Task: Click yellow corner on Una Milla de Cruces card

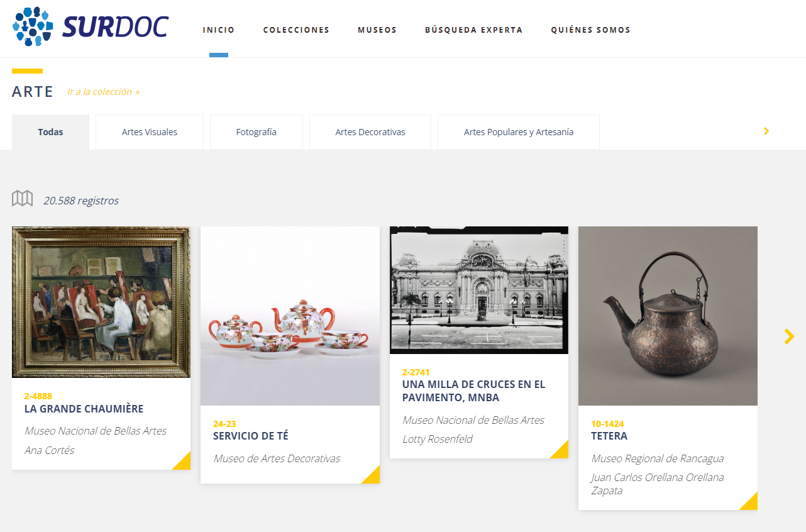Action: (561, 451)
